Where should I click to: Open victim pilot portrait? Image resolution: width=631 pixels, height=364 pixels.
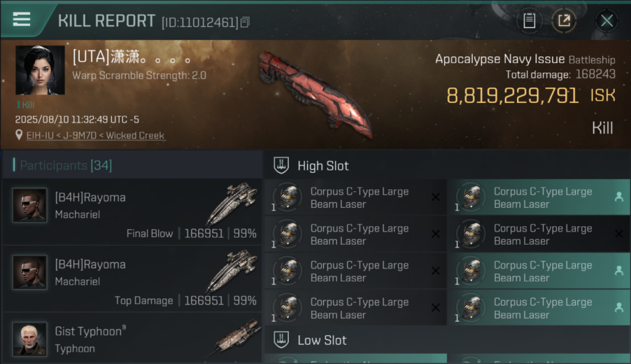point(40,70)
